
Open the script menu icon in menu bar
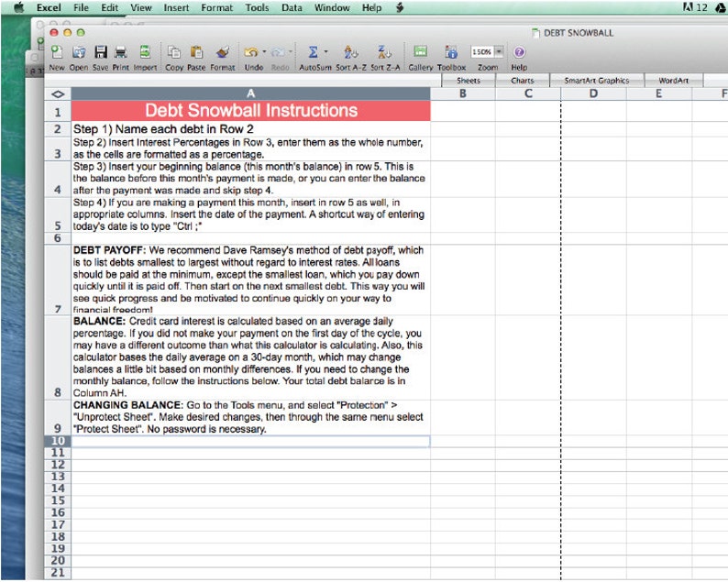pyautogui.click(x=399, y=7)
